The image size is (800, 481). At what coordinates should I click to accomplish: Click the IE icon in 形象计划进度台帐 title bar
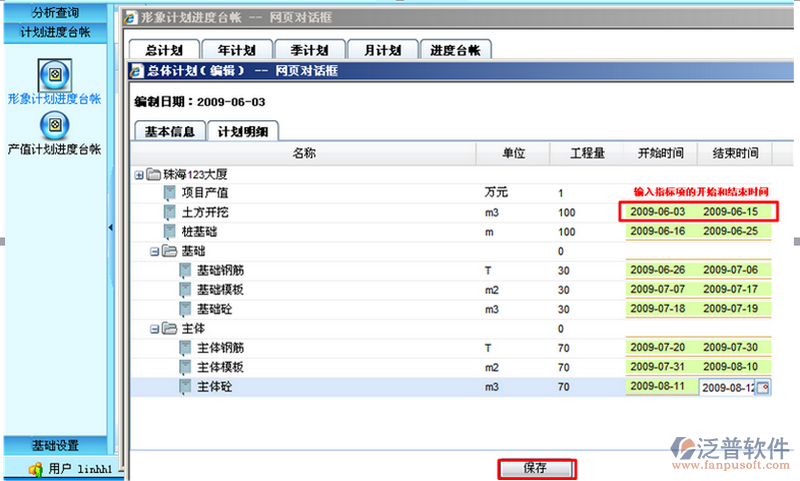pyautogui.click(x=131, y=18)
